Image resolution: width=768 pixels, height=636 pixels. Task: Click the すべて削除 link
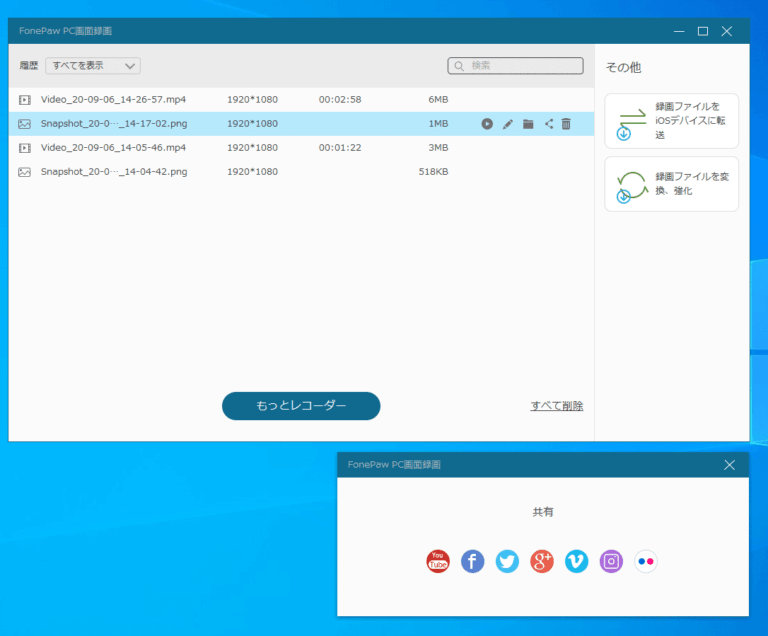pyautogui.click(x=557, y=406)
